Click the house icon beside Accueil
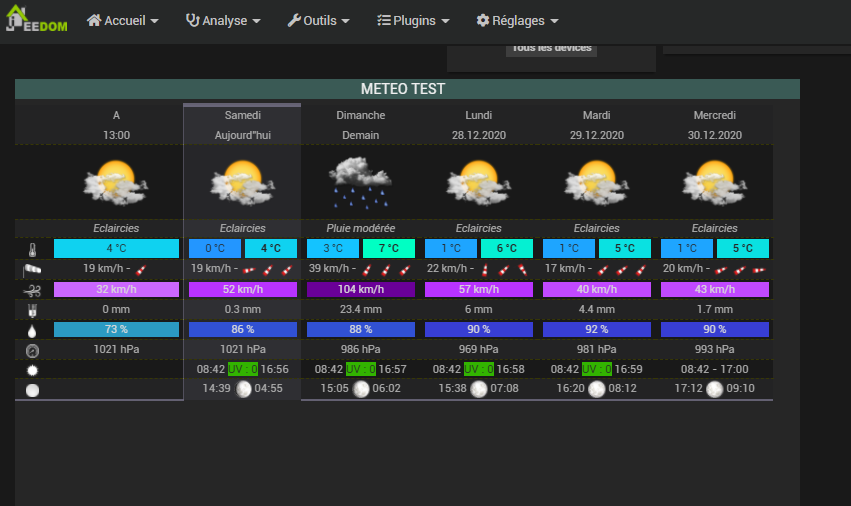Image resolution: width=851 pixels, height=506 pixels. tap(94, 21)
